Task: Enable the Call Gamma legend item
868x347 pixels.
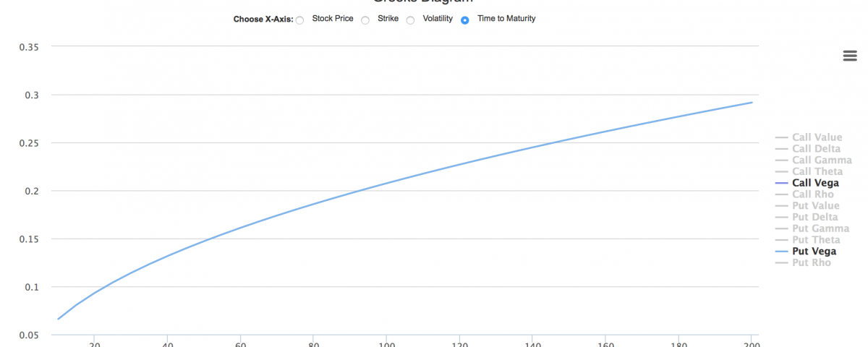Action: (x=822, y=160)
